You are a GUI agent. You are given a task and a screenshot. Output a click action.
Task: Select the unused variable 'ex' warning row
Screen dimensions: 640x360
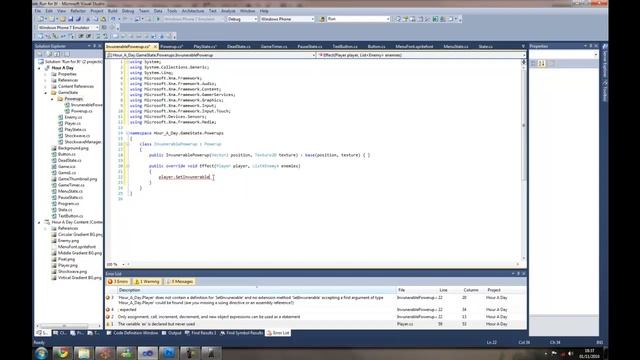[316, 324]
